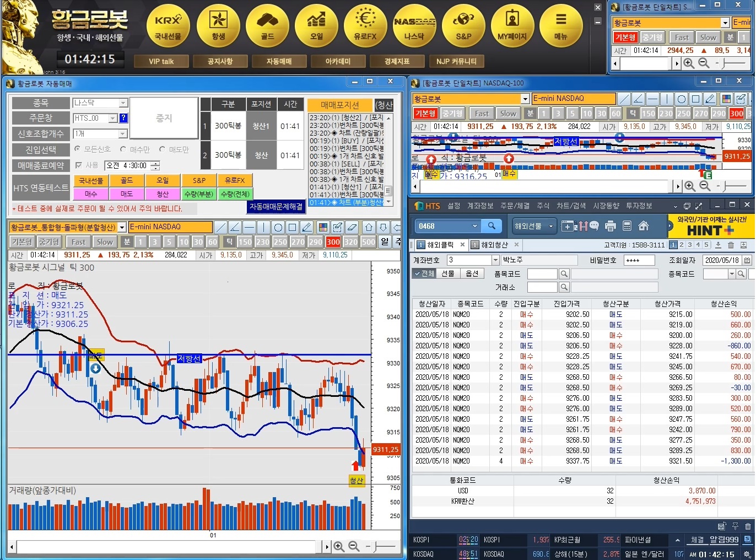
Task: Click the 경제지표 button
Action: [x=397, y=61]
